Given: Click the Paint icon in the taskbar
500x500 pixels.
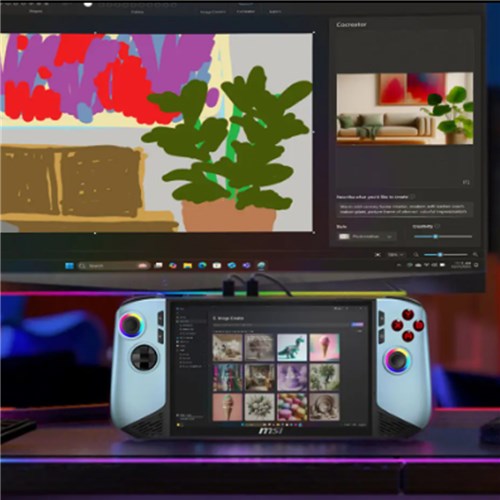Looking at the screenshot, I should coord(261,265).
